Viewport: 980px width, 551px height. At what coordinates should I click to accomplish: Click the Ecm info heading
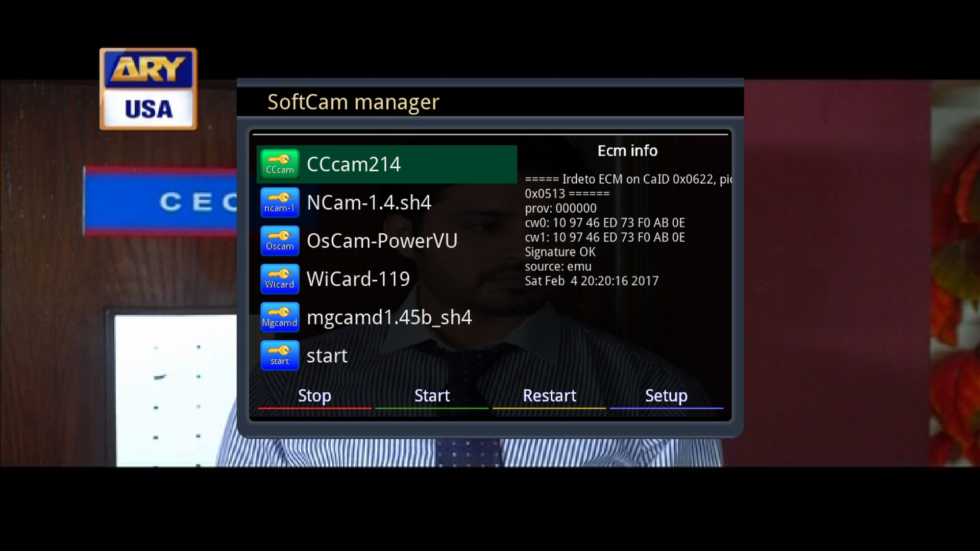627,151
